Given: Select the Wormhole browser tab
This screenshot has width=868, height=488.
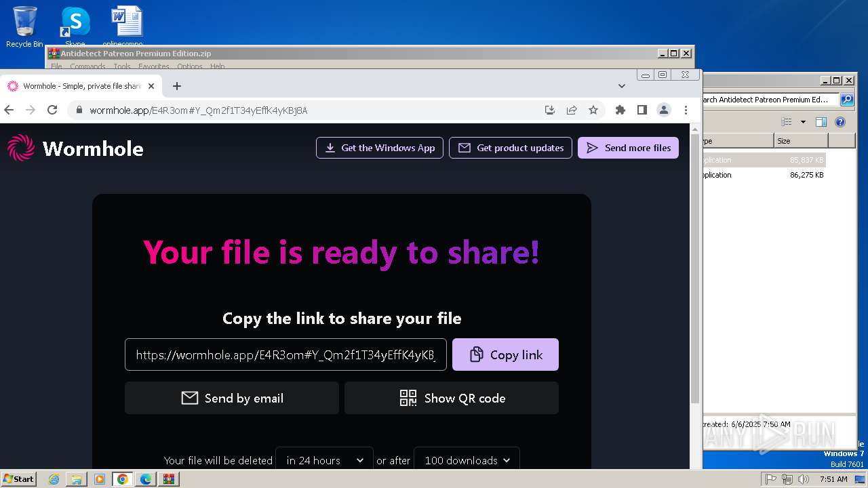Looking at the screenshot, I should pyautogui.click(x=81, y=86).
